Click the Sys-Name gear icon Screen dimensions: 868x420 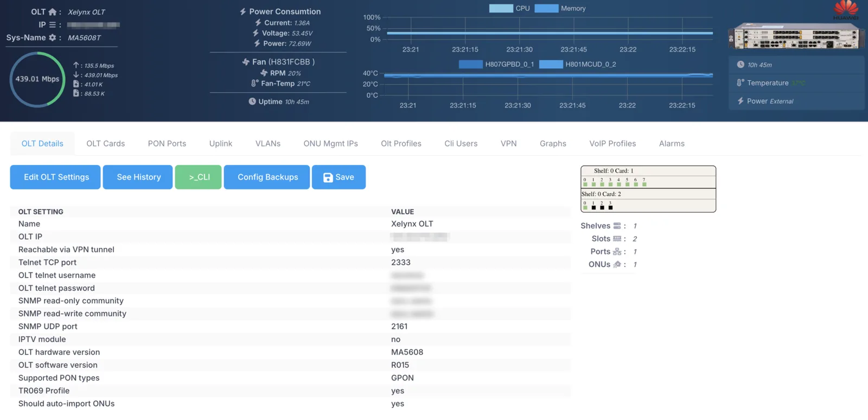pyautogui.click(x=53, y=37)
